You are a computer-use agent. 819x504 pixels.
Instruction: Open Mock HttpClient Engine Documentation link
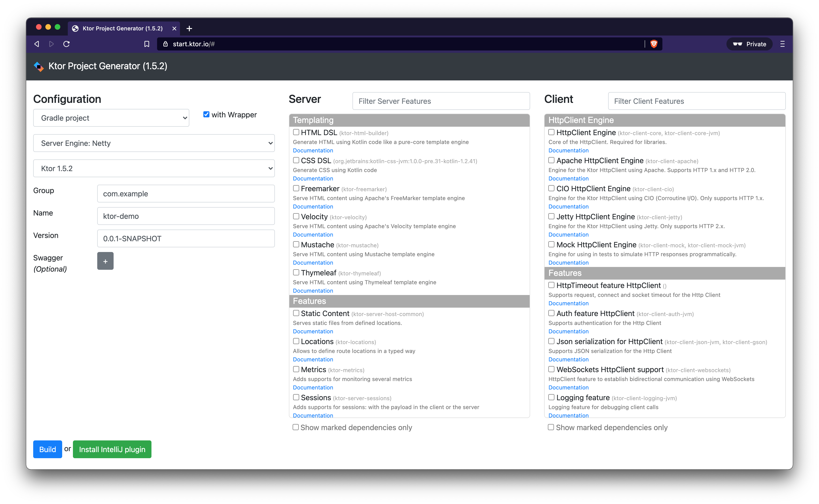568,263
